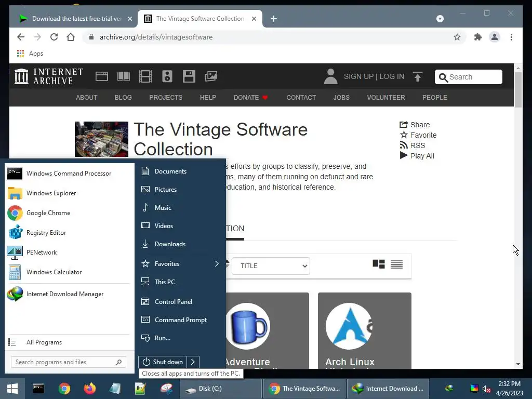Image resolution: width=532 pixels, height=399 pixels.
Task: Toggle muted volume icon in tray
Action: 486,389
